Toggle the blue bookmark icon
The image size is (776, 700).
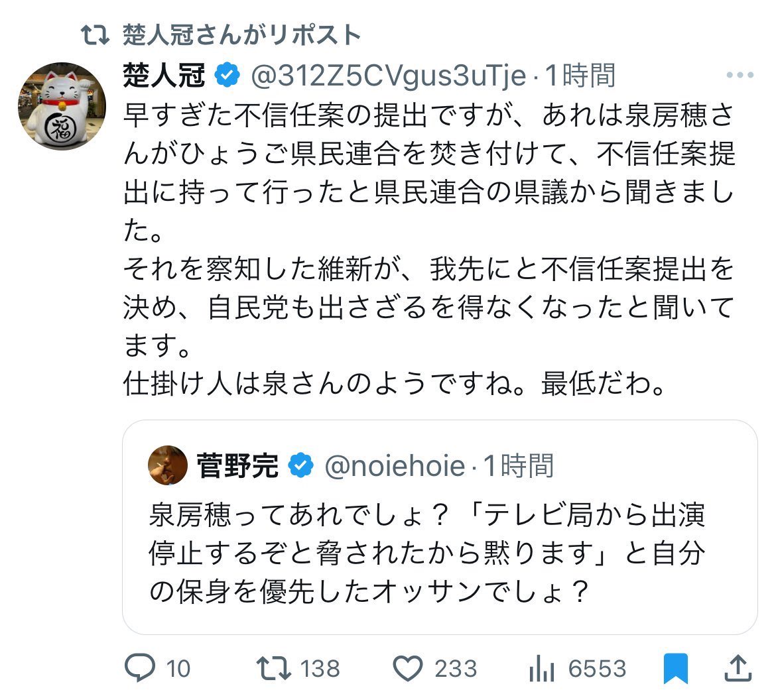[x=677, y=668]
